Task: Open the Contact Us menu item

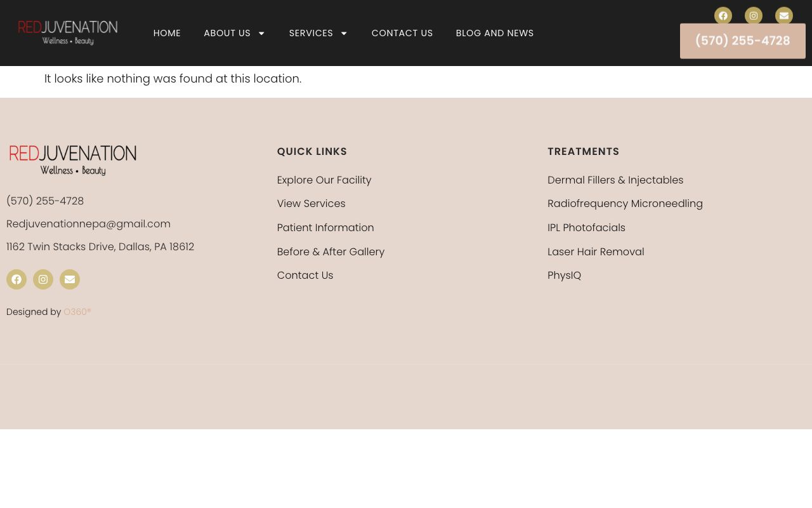Action: (x=402, y=33)
